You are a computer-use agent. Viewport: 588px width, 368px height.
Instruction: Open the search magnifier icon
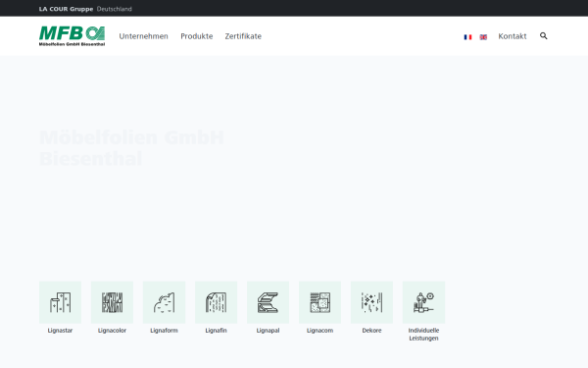(543, 36)
